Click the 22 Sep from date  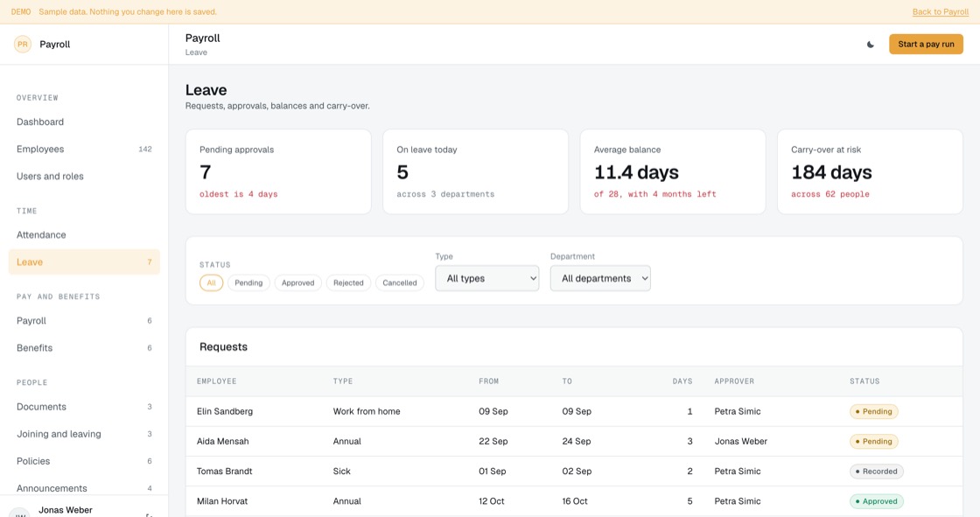493,442
